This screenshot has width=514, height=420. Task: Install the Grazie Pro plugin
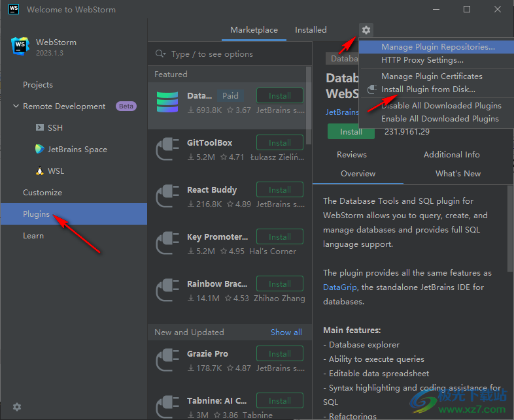280,353
